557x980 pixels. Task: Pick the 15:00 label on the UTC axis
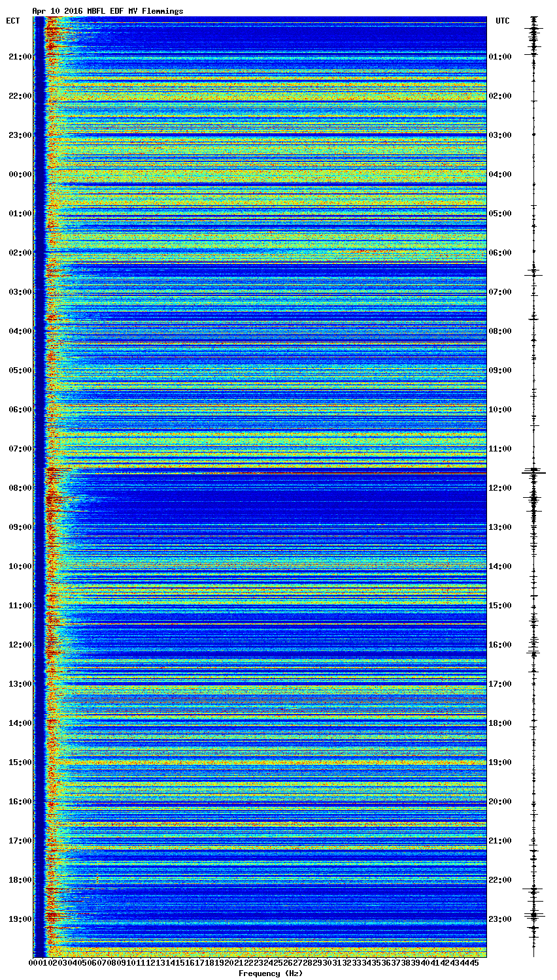(500, 606)
